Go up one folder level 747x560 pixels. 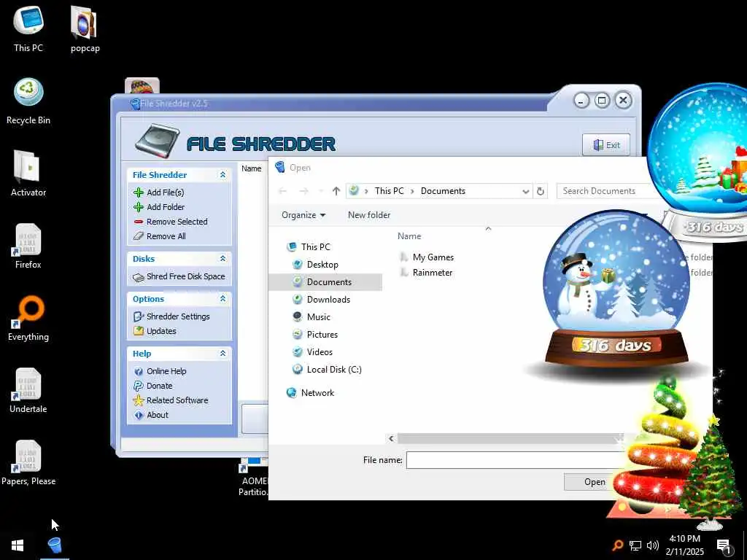pyautogui.click(x=336, y=191)
